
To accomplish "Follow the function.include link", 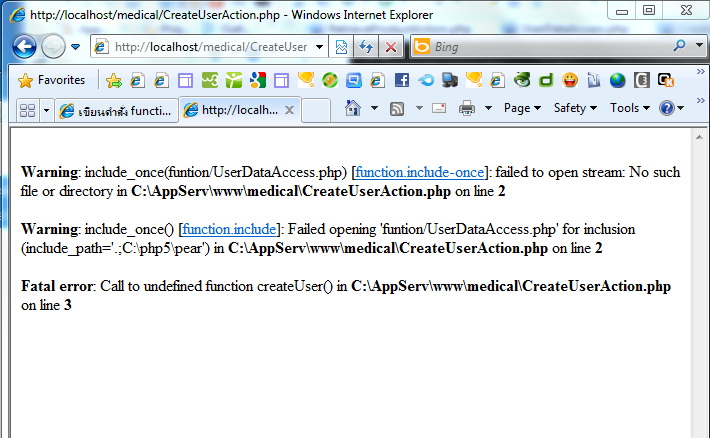I will tap(229, 229).
